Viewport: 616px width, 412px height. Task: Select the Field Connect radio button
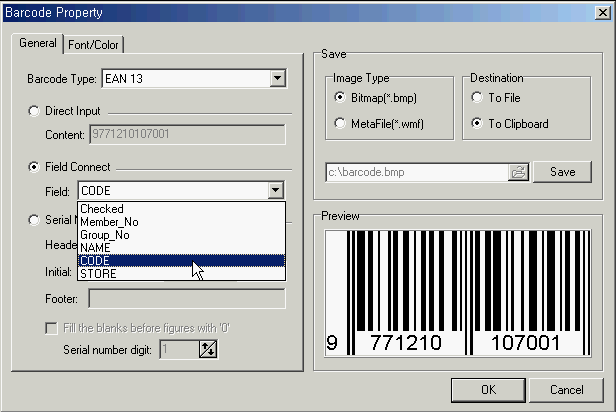coord(34,167)
